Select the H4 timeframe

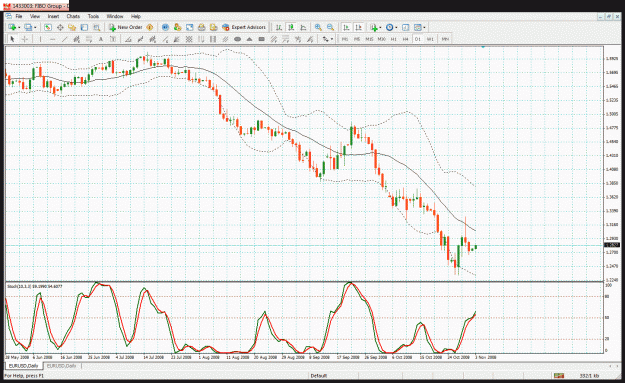[x=405, y=39]
